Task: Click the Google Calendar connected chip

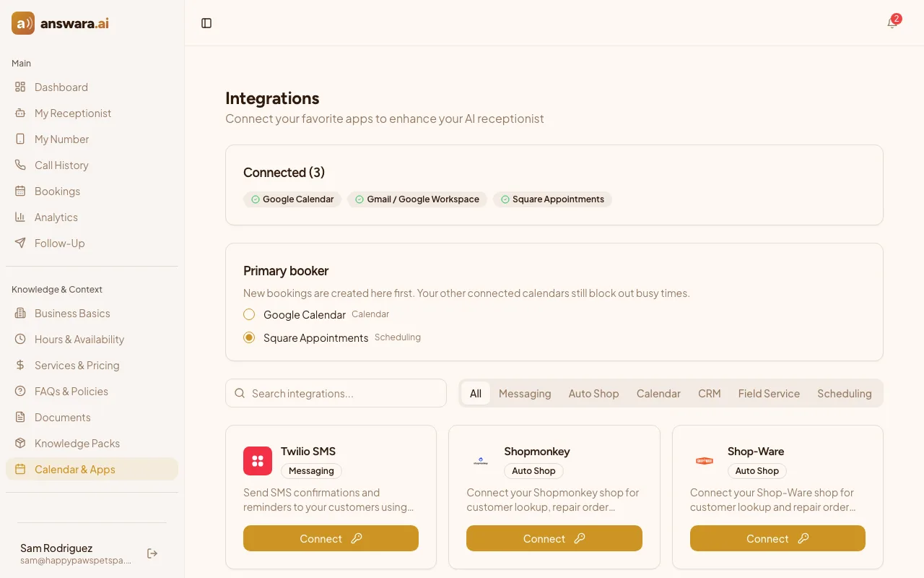Action: coord(292,199)
